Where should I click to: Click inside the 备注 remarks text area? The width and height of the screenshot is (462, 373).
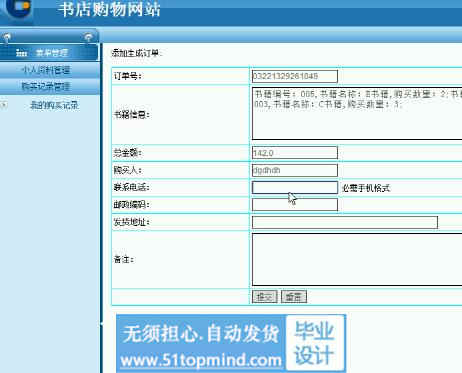(x=357, y=259)
